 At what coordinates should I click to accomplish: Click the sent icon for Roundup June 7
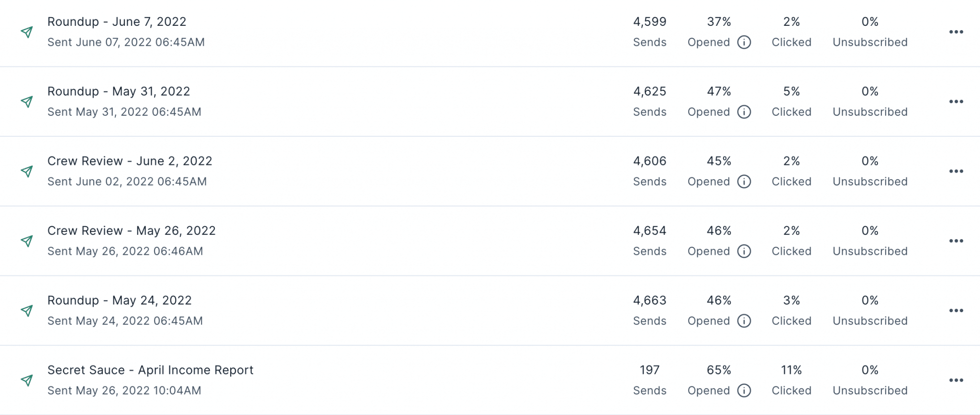coord(27,32)
